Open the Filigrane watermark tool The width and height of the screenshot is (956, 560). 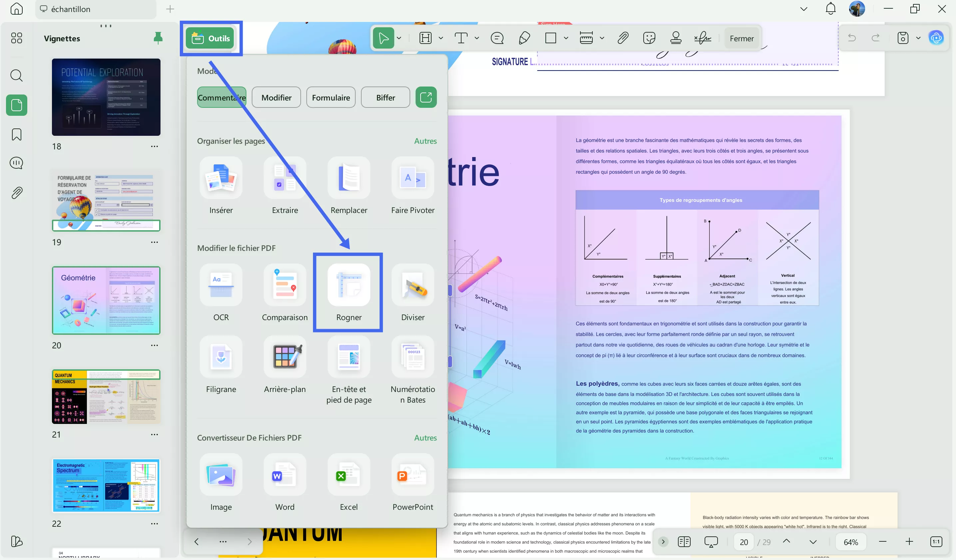[221, 357]
